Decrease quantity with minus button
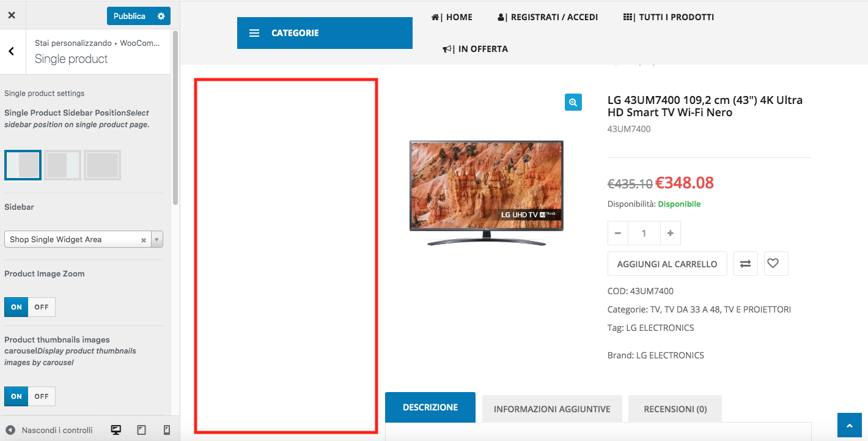The width and height of the screenshot is (868, 441). click(x=617, y=233)
